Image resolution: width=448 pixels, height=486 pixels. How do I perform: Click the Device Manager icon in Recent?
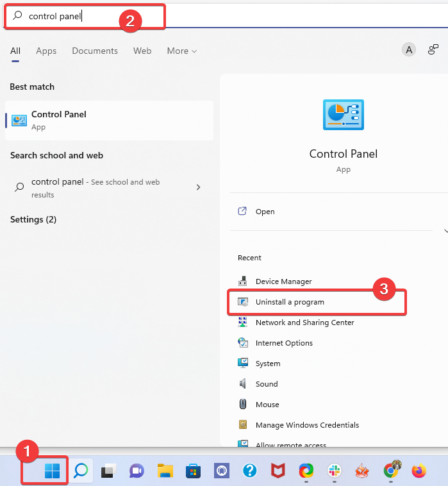pyautogui.click(x=243, y=281)
